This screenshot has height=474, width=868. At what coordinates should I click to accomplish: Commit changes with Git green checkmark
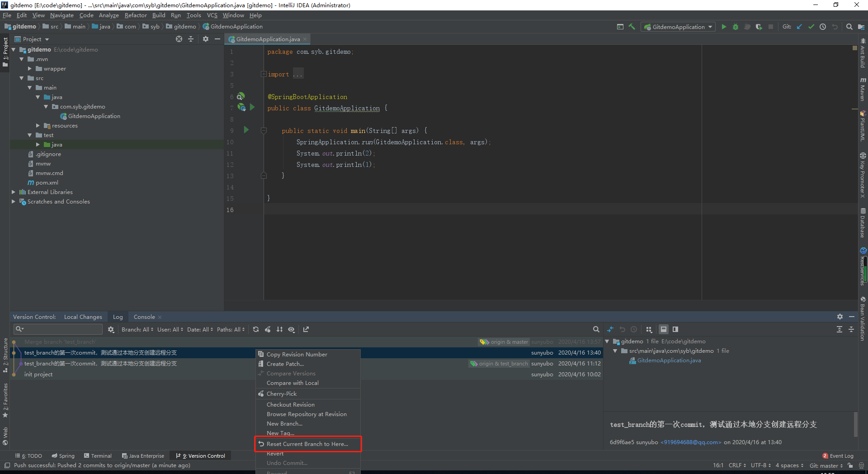click(x=811, y=27)
